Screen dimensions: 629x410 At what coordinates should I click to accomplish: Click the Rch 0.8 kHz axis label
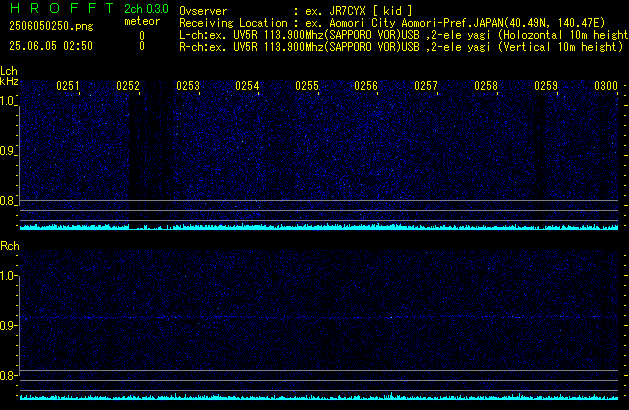coord(7,375)
